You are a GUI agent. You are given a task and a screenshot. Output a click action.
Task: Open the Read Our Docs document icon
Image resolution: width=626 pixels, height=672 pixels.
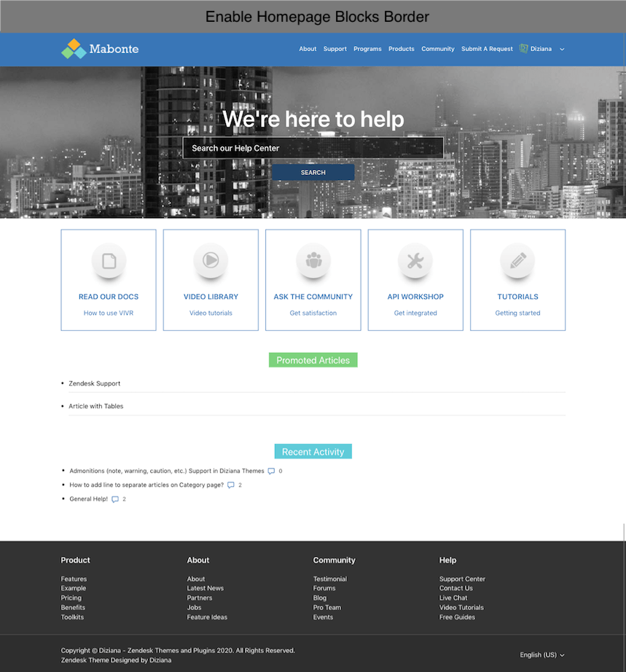point(109,260)
